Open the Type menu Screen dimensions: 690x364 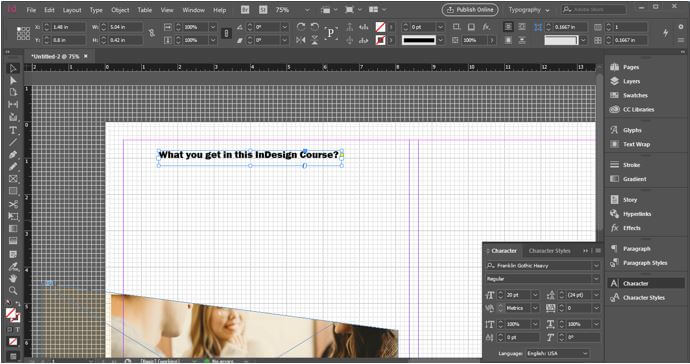(x=96, y=10)
